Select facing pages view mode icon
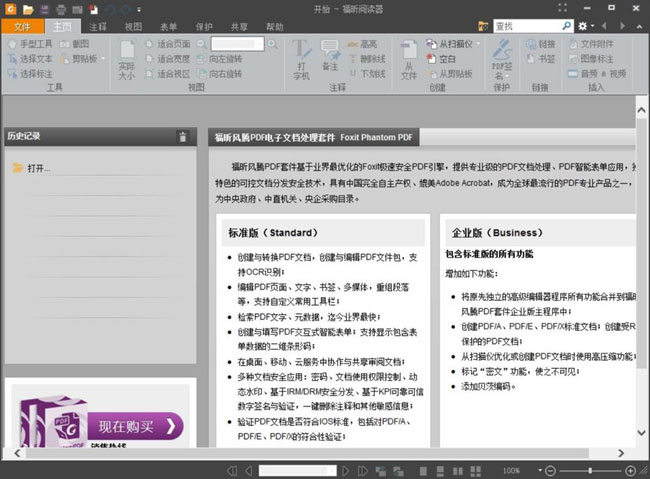 pos(458,471)
